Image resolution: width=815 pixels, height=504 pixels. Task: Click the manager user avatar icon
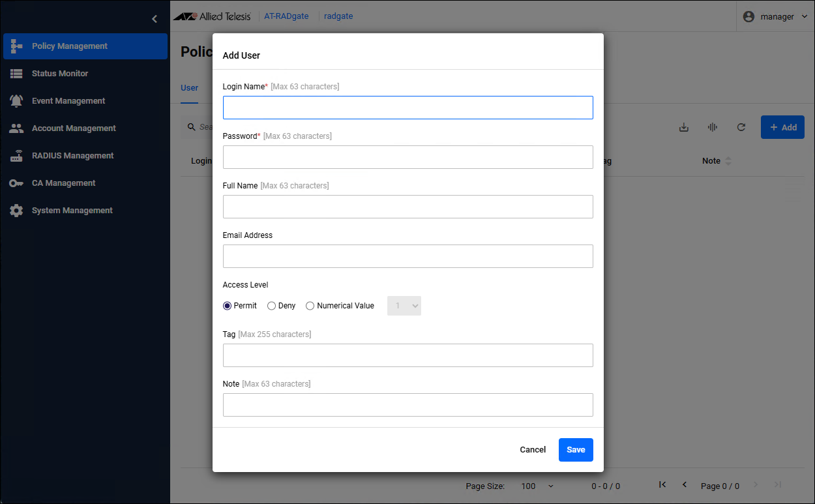click(x=748, y=16)
